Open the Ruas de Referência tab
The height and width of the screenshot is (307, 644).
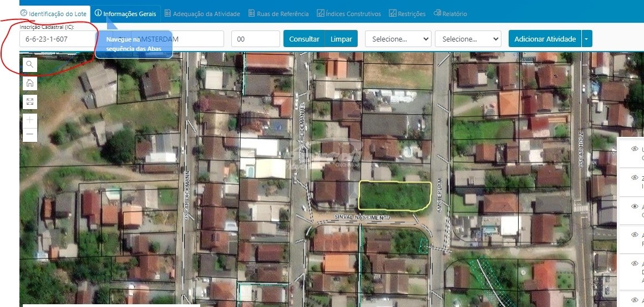[x=278, y=13]
